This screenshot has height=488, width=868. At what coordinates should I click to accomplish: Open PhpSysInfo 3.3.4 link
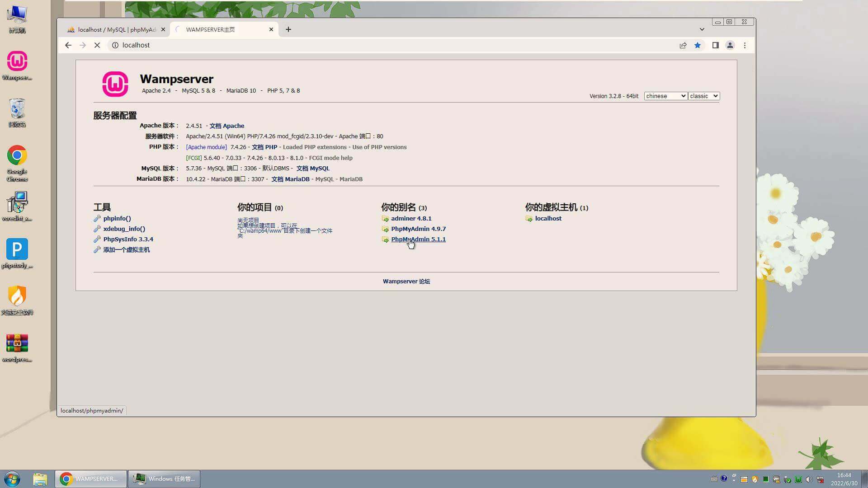(x=128, y=239)
